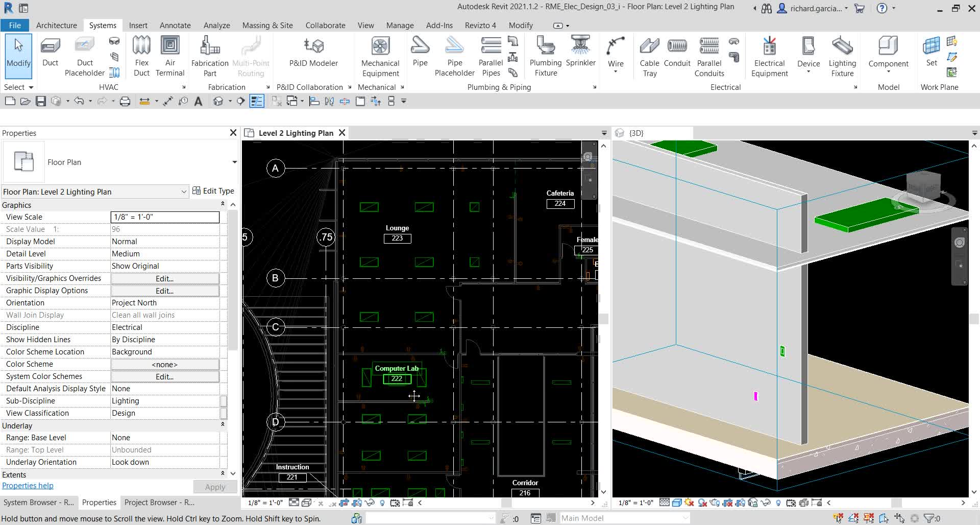Select the Duct tool

50,54
